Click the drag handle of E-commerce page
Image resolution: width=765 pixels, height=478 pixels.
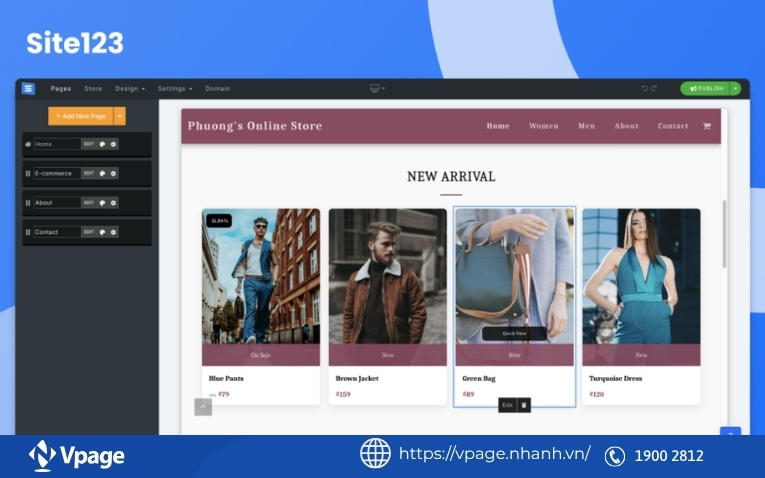[28, 173]
